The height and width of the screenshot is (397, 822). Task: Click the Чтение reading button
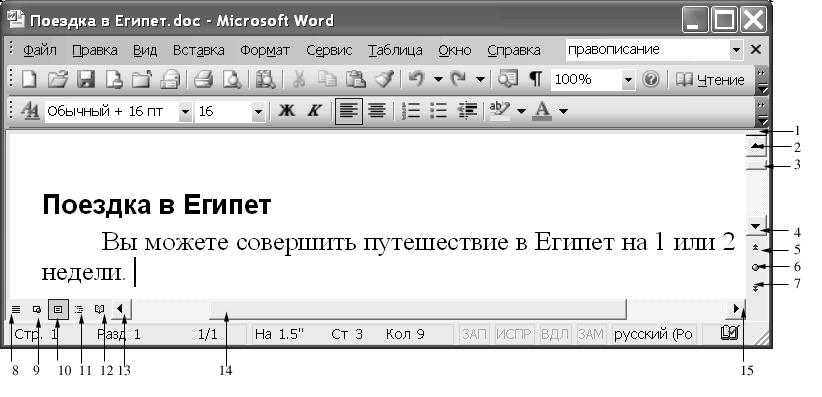pyautogui.click(x=710, y=80)
